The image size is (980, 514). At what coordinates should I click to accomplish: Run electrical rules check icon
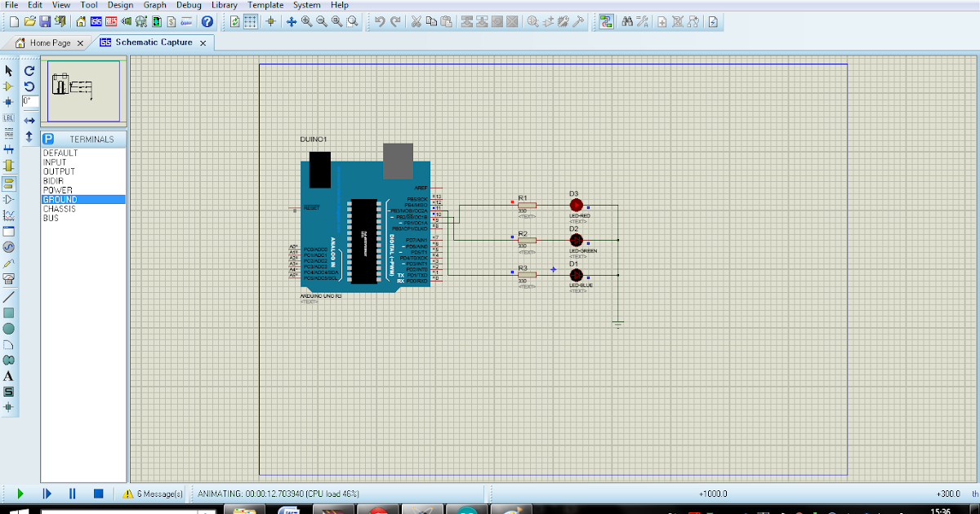click(x=713, y=22)
